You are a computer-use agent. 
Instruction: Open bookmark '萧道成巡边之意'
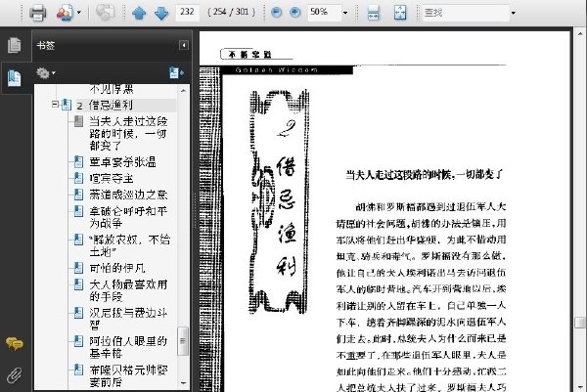(128, 195)
